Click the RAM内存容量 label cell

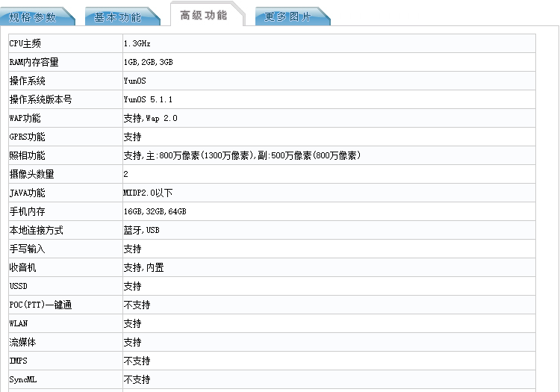tap(34, 63)
